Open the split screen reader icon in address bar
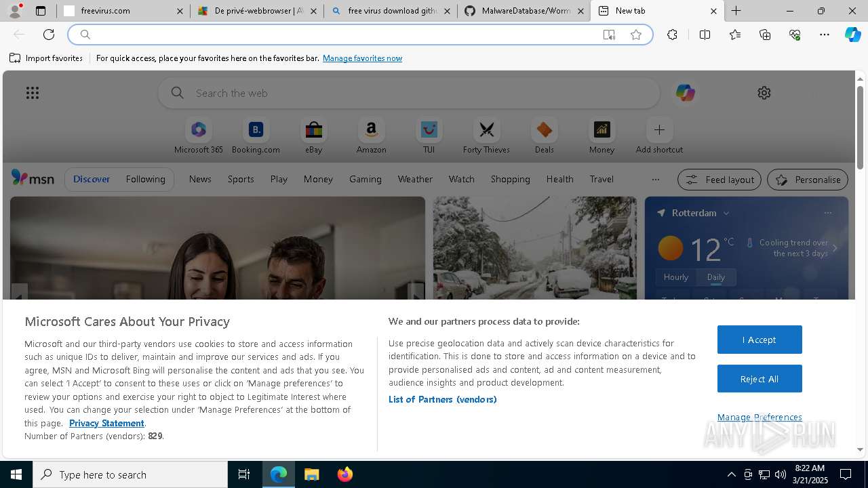868x488 pixels. [x=609, y=35]
